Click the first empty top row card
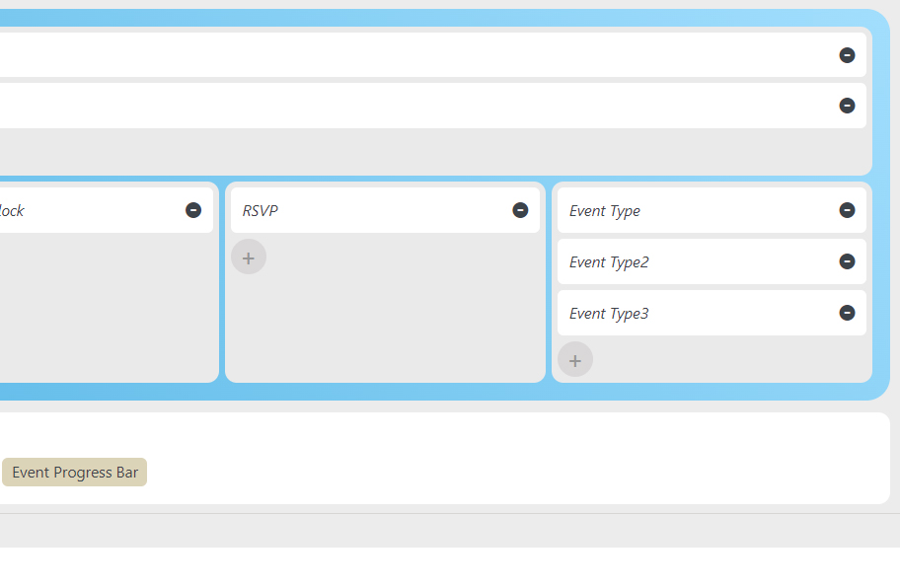This screenshot has width=900, height=588. point(433,55)
